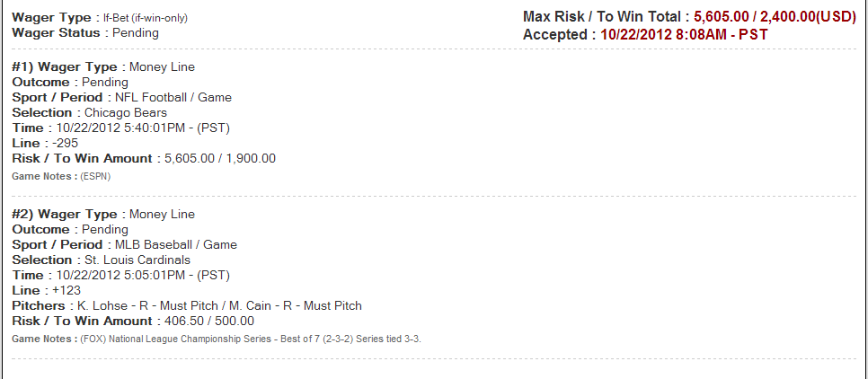Click the If-Bet (if-win-only) wager type text
This screenshot has width=868, height=379.
coord(146,18)
